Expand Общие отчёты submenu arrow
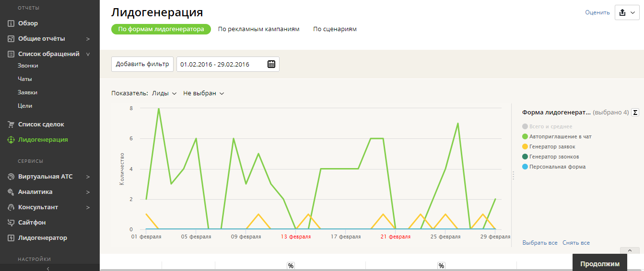This screenshot has height=271, width=644. click(88, 39)
